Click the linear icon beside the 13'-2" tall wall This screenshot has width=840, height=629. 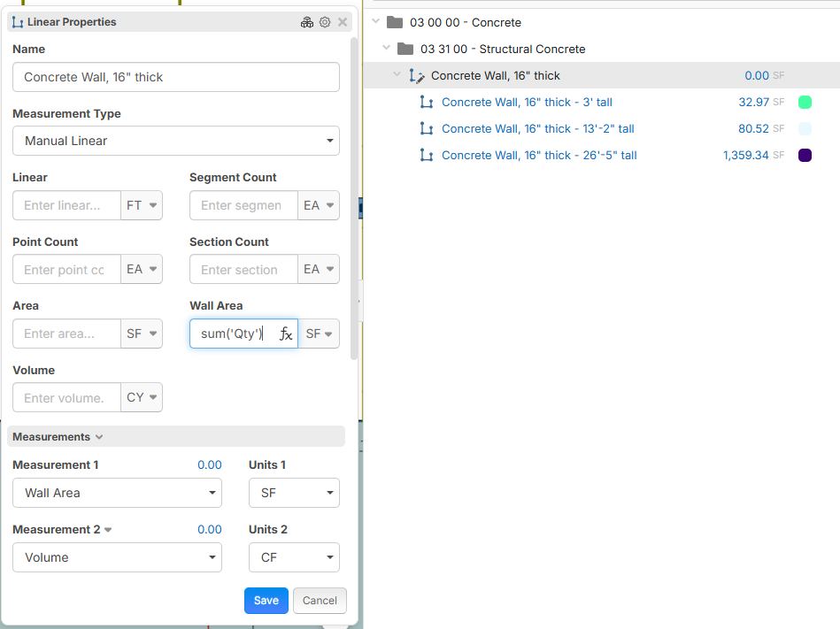427,129
